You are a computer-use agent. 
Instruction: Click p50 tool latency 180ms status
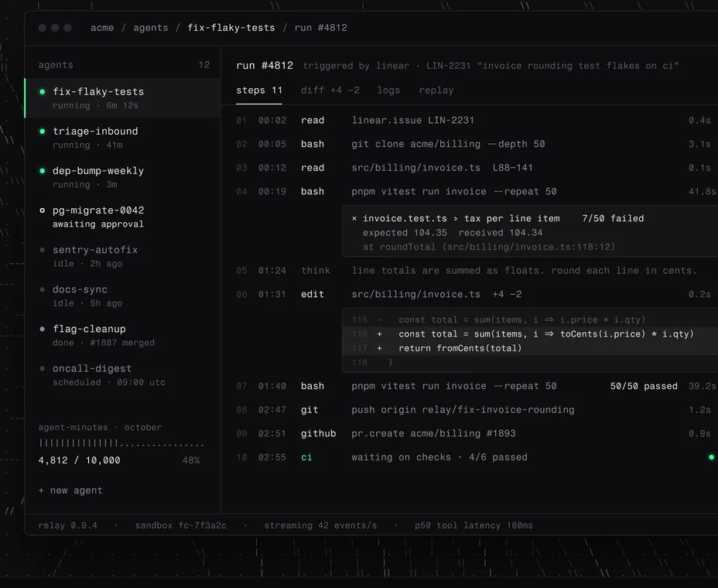coord(474,525)
